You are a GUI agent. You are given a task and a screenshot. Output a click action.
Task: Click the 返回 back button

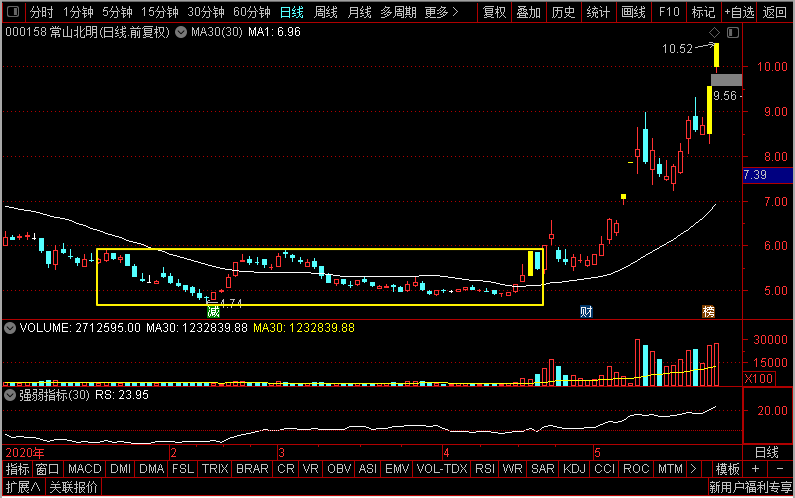click(774, 13)
